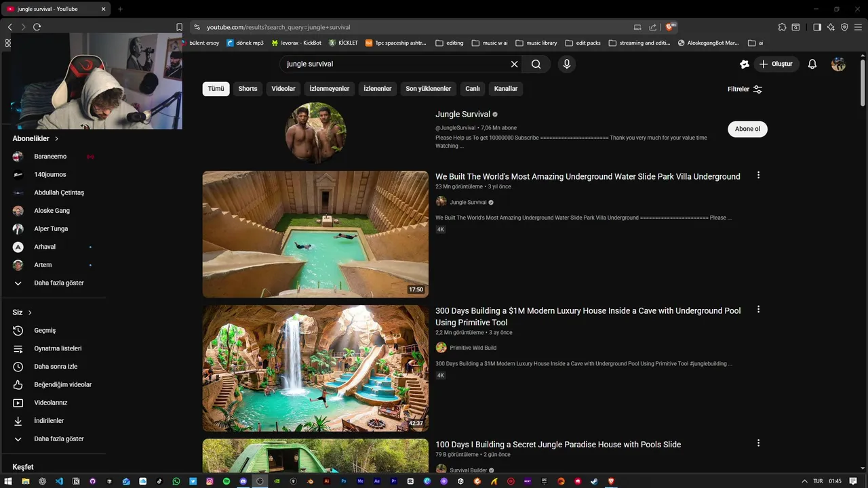Open Jungle Survival channel avatar image
Screen dimensions: 868x488
point(315,132)
